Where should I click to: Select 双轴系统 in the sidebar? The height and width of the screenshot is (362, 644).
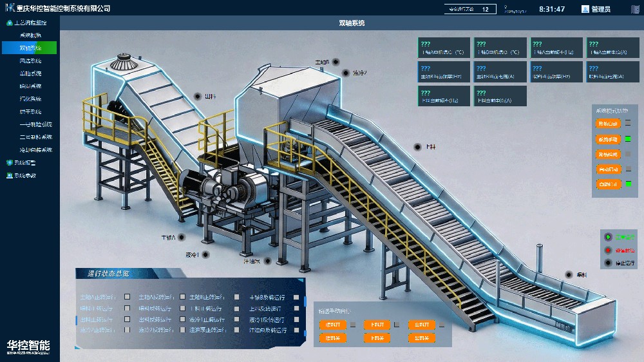click(29, 48)
